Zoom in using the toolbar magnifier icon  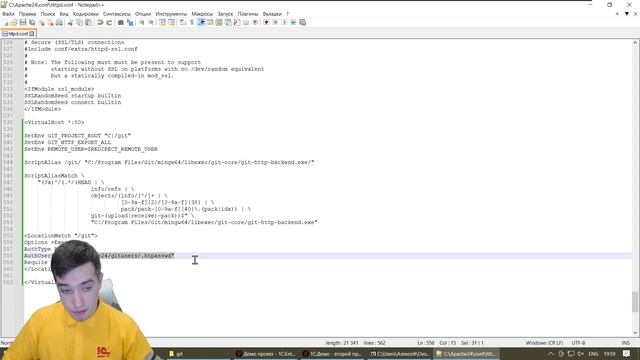point(141,22)
